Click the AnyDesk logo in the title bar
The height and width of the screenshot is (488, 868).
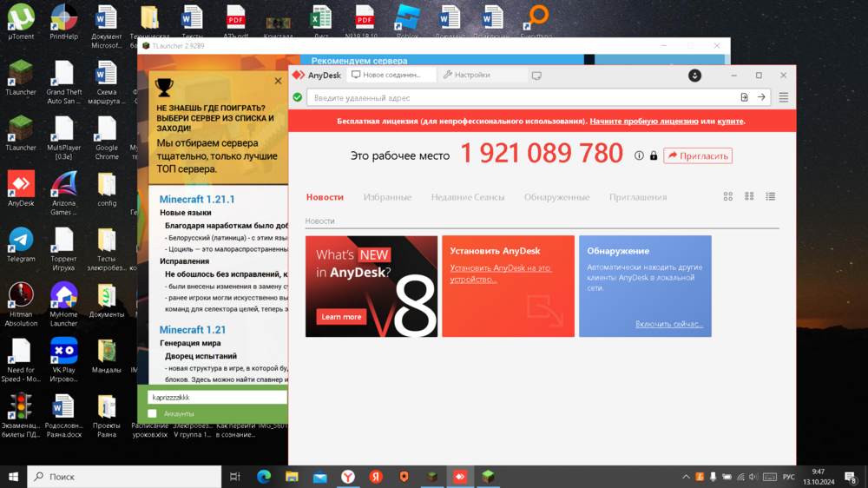299,75
